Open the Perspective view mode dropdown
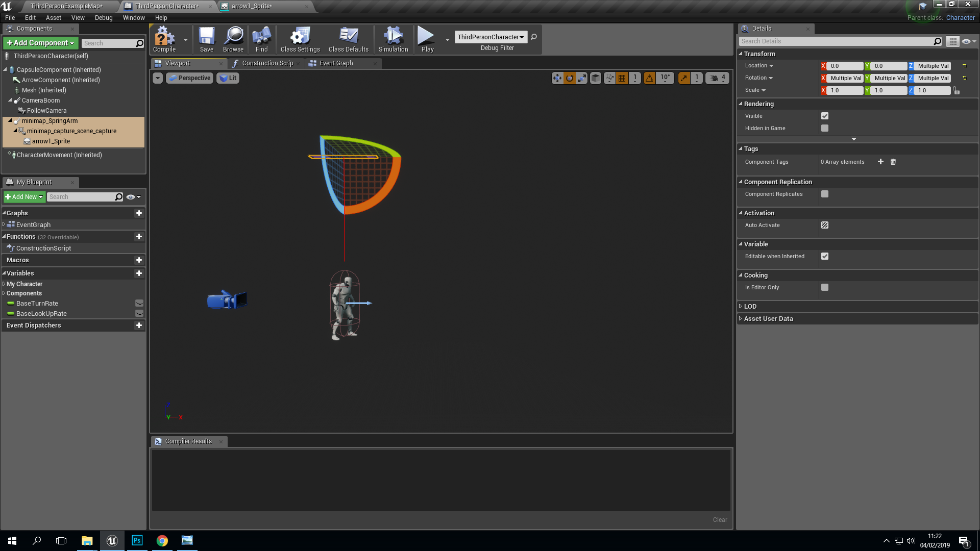 click(x=190, y=78)
